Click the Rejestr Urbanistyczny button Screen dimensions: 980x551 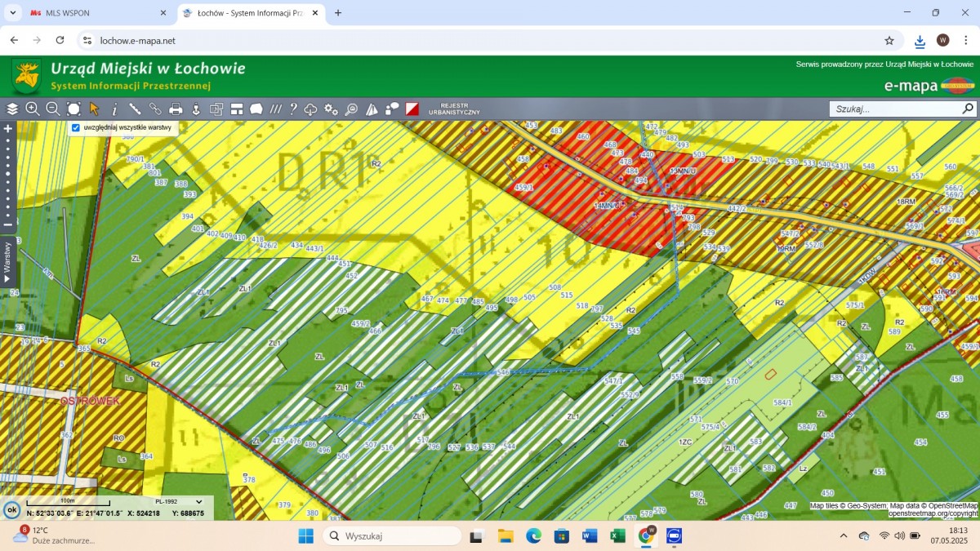455,109
